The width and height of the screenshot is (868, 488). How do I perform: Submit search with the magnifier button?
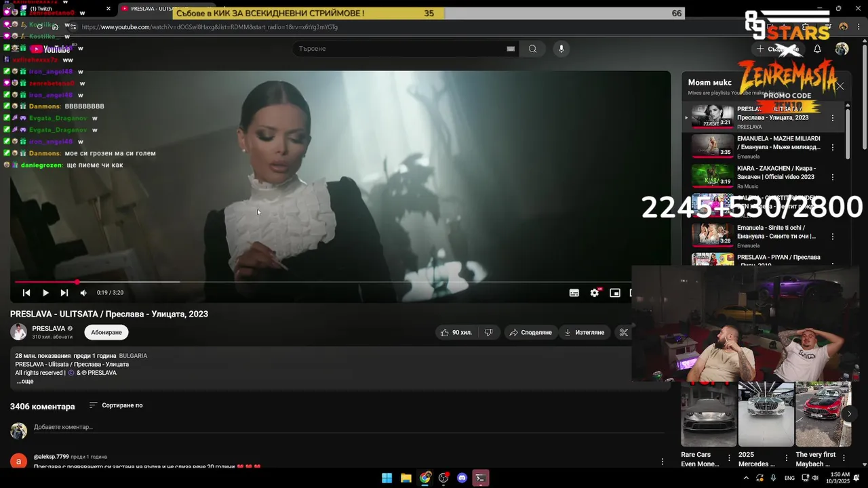click(532, 49)
